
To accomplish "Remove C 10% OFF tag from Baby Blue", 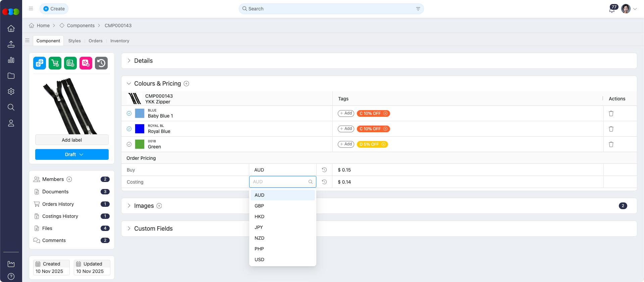I will tap(385, 113).
